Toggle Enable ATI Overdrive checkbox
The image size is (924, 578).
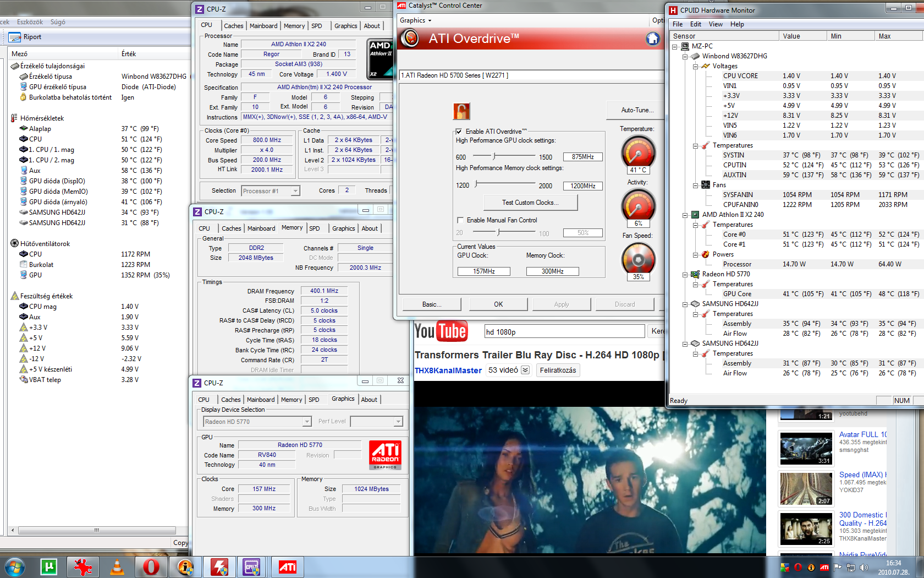(459, 132)
